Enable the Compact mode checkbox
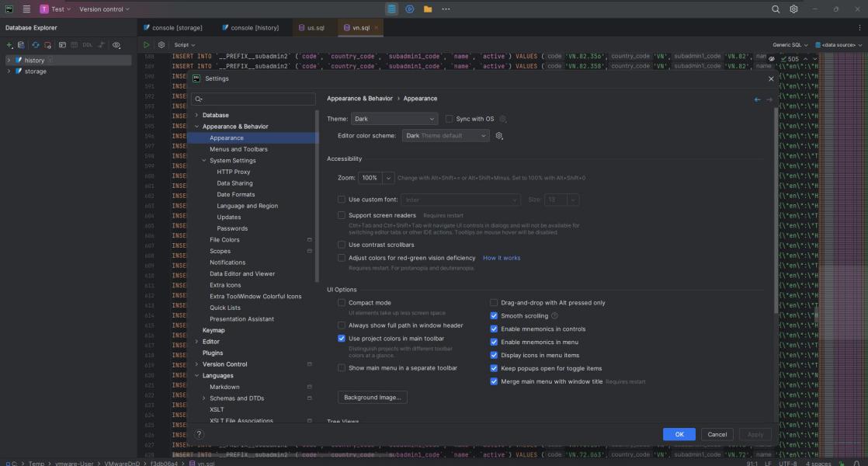This screenshot has width=868, height=466. [x=342, y=303]
